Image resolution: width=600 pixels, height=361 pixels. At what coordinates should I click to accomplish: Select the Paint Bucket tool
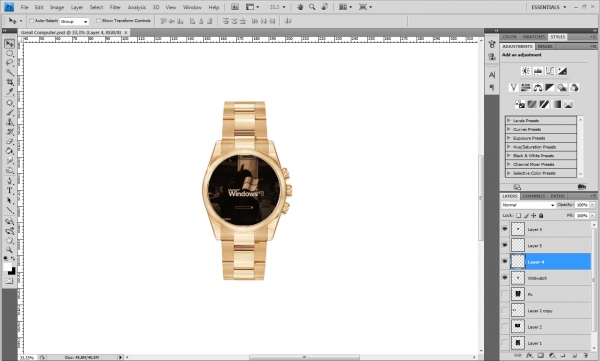pyautogui.click(x=10, y=151)
